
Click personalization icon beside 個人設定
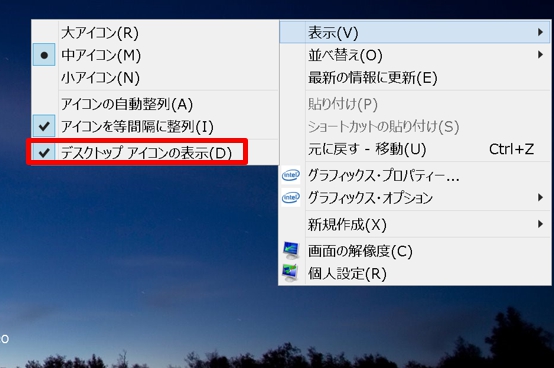[x=290, y=273]
